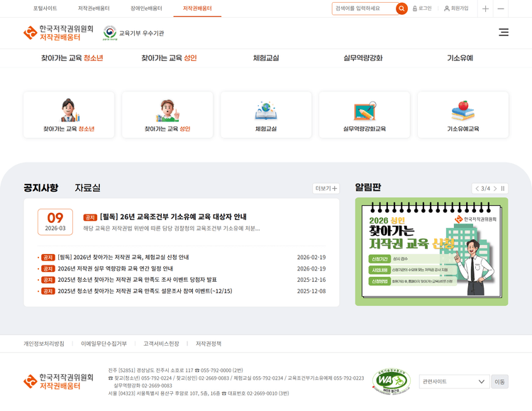Open the 기소유예교육 apple-books card
Viewport: 532px width, 411px height.
tap(462, 115)
